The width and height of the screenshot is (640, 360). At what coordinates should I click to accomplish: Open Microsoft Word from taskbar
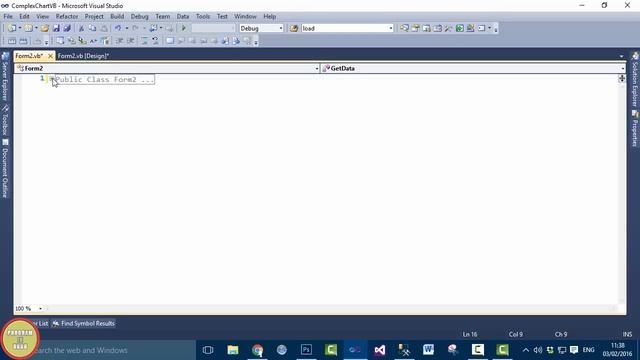[428, 350]
